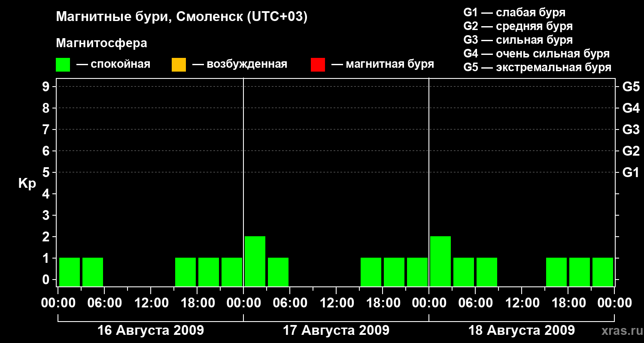Click the 06:00–09:00 bar on 18 Августа
644x343 pixels.
coord(487,272)
